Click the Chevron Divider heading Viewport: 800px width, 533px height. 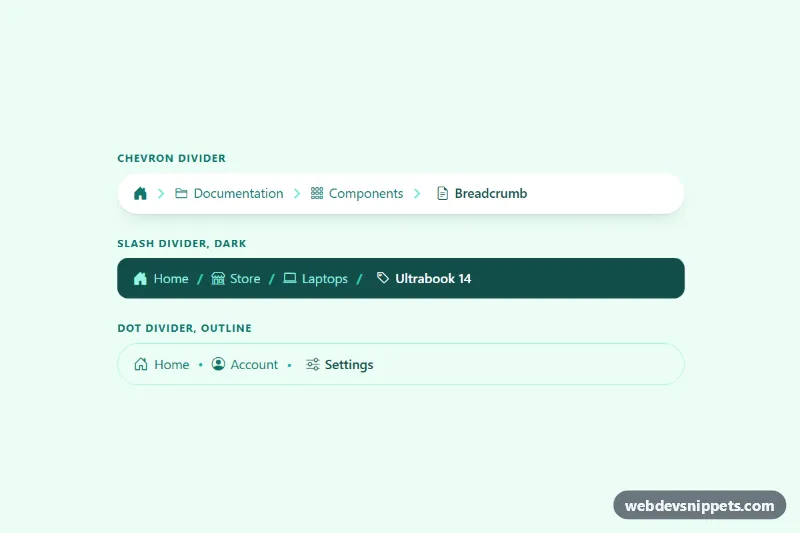coord(171,158)
